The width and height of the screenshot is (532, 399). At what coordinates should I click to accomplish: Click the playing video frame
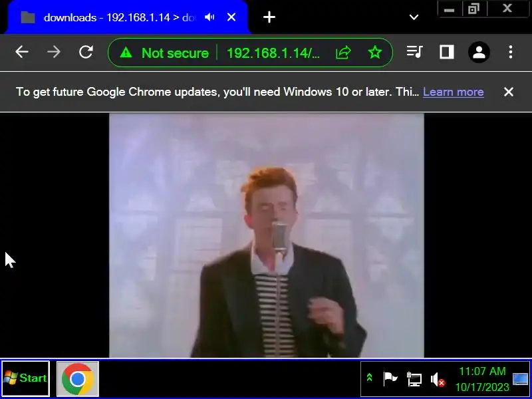267,235
